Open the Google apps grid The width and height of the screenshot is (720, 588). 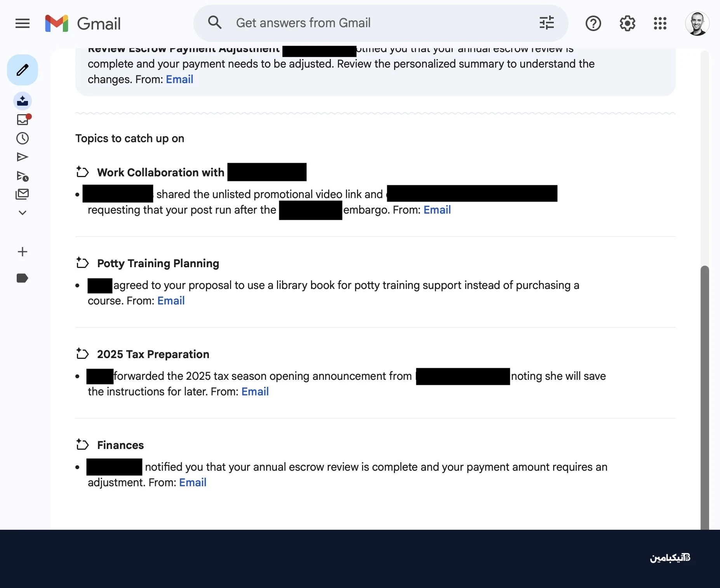pyautogui.click(x=660, y=23)
